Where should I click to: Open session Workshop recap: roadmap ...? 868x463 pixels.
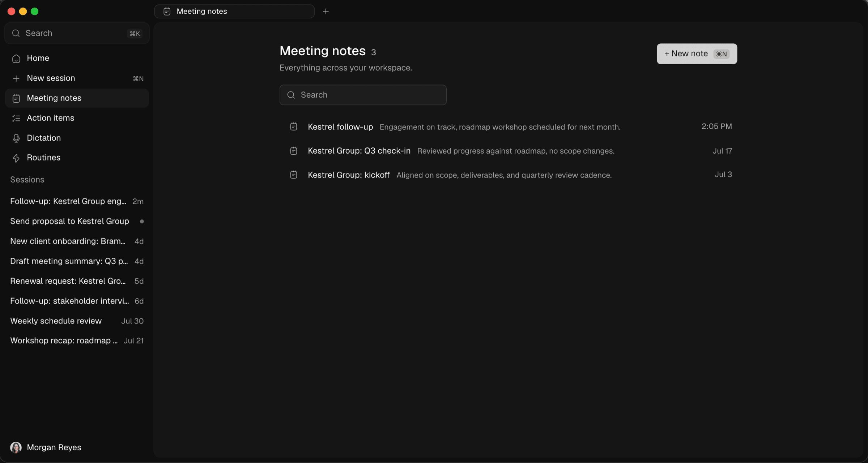[77, 340]
